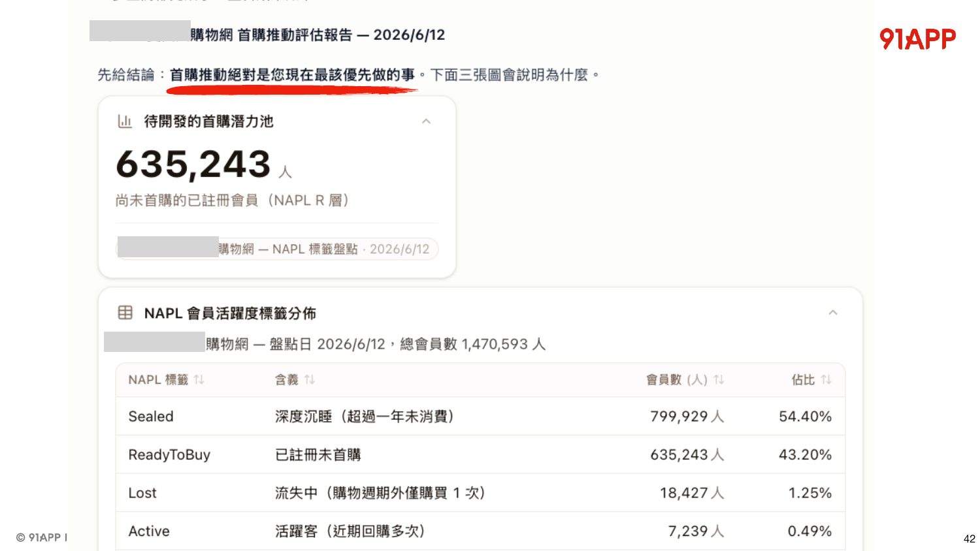980x551 pixels.
Task: Click the underlined 首購推動絕對是您現在最該優先做的事 text
Action: coord(292,75)
